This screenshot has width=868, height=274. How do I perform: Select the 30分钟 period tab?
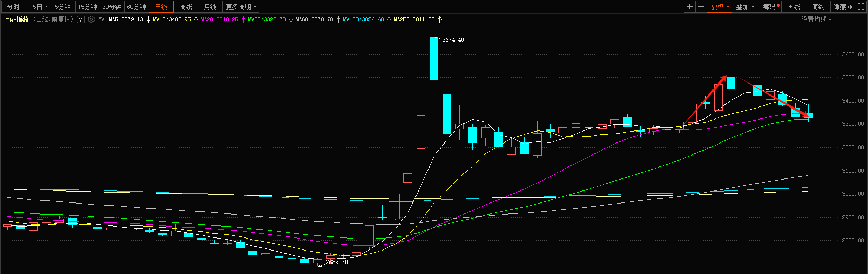[x=112, y=7]
